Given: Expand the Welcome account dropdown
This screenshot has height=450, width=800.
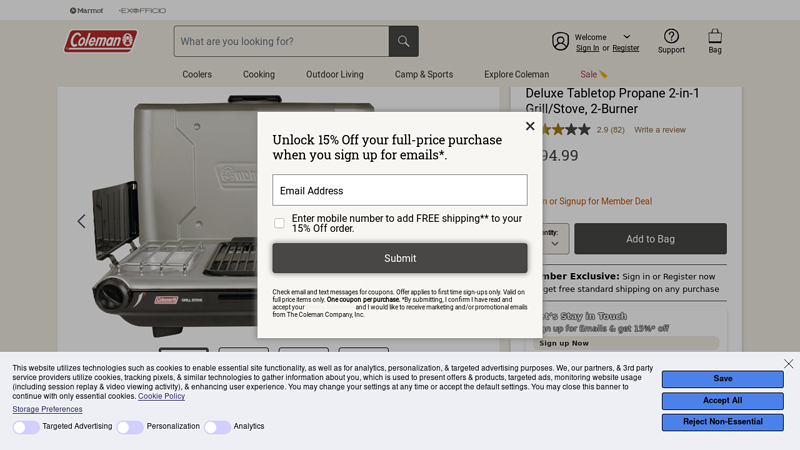Looking at the screenshot, I should [x=627, y=37].
